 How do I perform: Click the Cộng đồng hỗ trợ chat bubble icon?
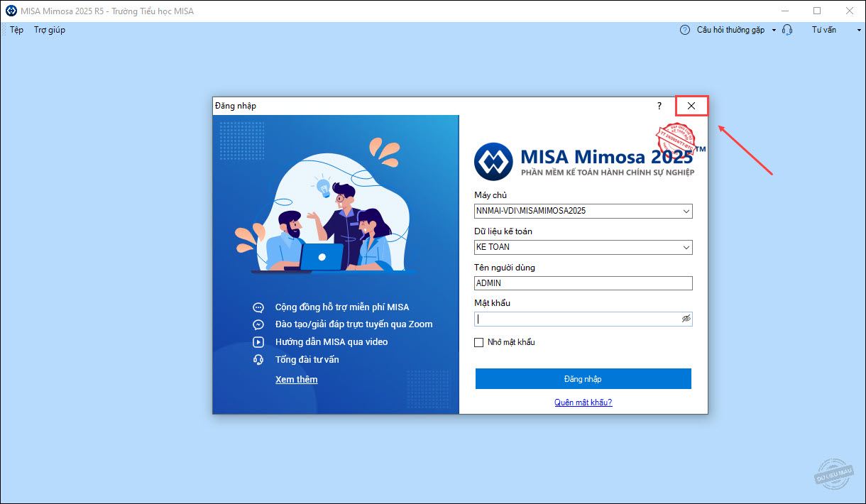[x=258, y=307]
